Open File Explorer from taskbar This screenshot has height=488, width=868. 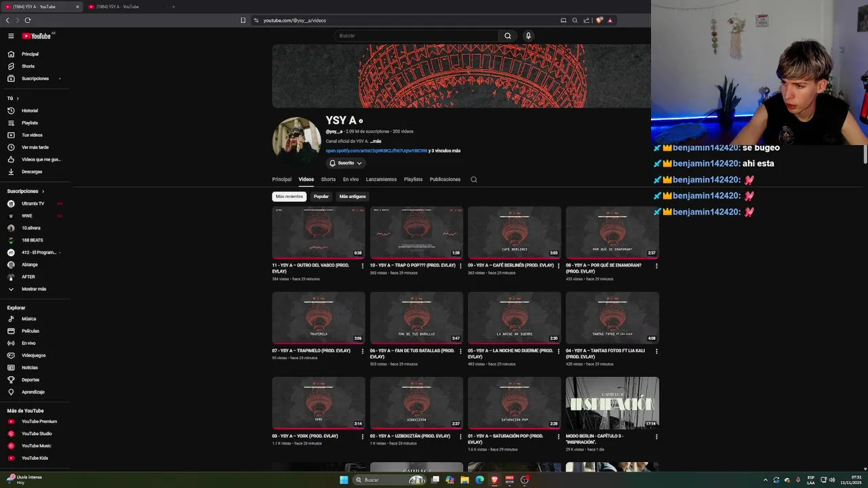[465, 480]
